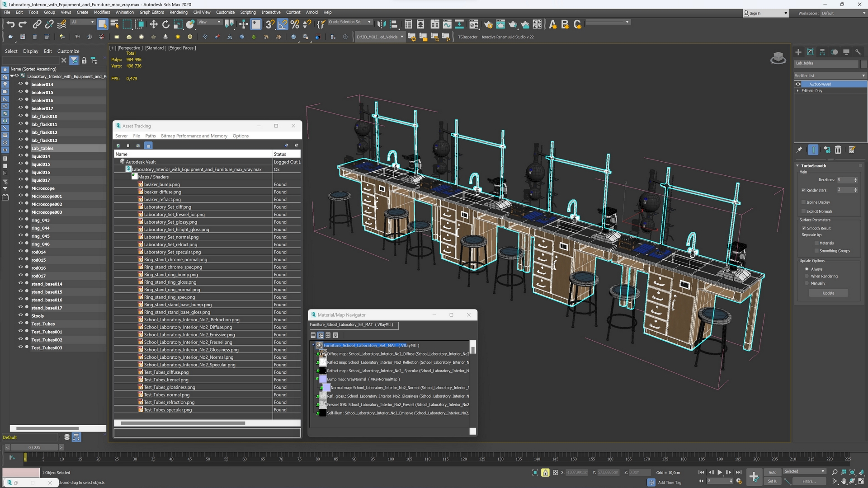868x488 pixels.
Task: Click the 0 / 225 time slider
Action: pos(34,447)
